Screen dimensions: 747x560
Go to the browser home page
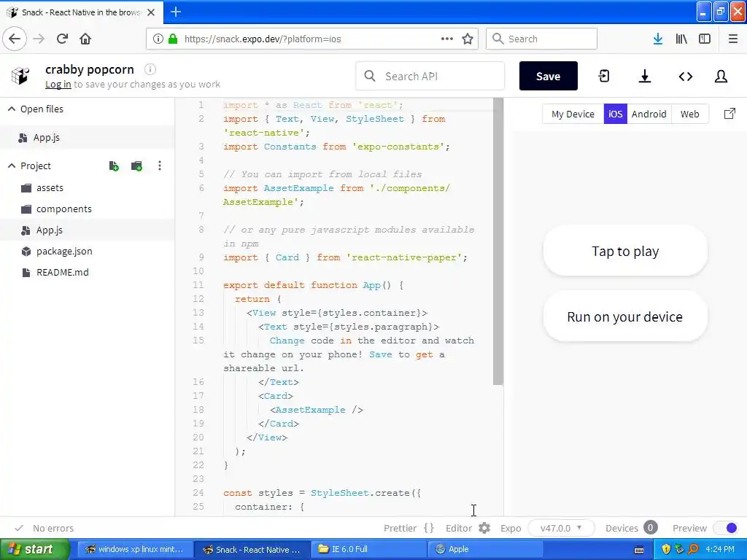pyautogui.click(x=85, y=39)
